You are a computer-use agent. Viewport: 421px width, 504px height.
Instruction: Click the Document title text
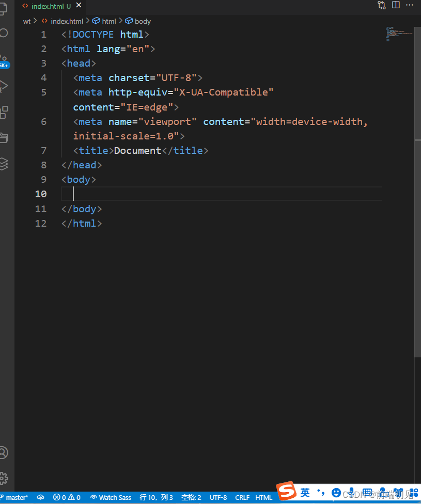(x=137, y=150)
